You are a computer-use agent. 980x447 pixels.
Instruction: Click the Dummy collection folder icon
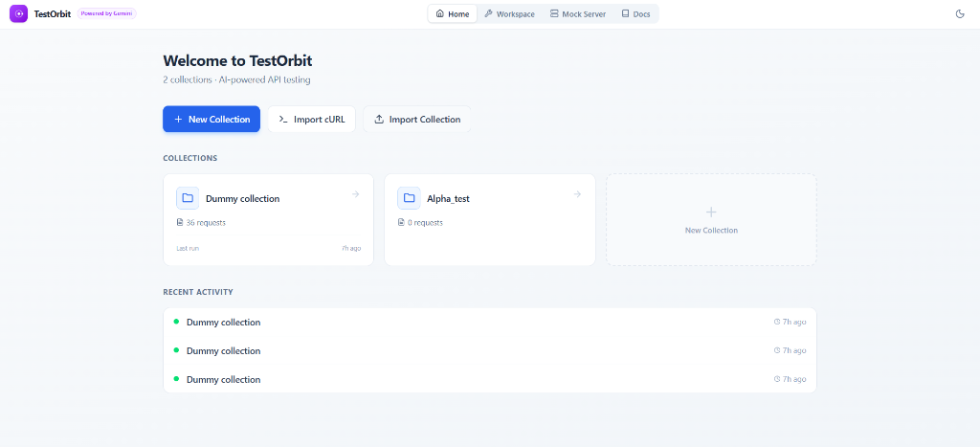(188, 198)
